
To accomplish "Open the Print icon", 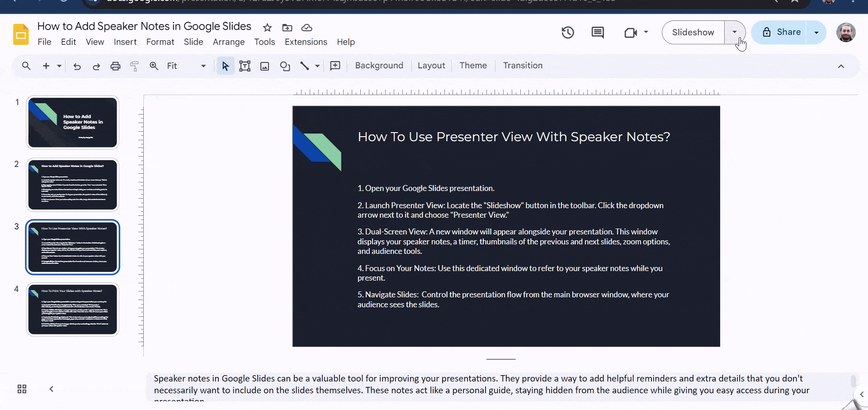I will click(x=115, y=66).
